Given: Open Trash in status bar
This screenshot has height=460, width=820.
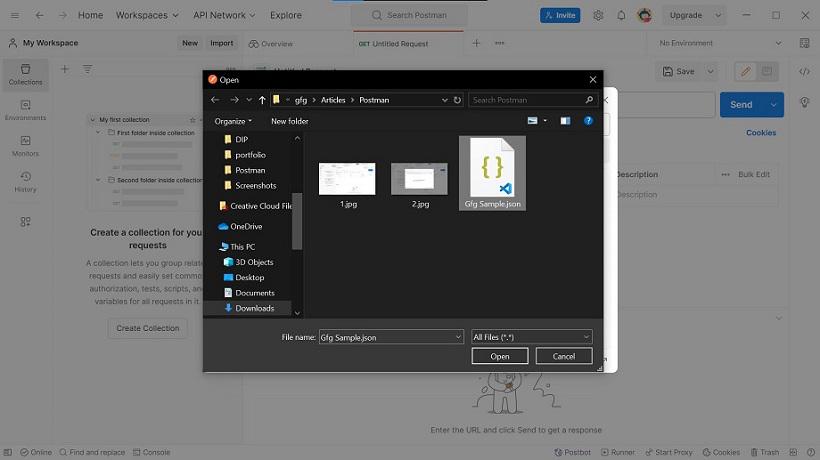Looking at the screenshot, I should 765,452.
